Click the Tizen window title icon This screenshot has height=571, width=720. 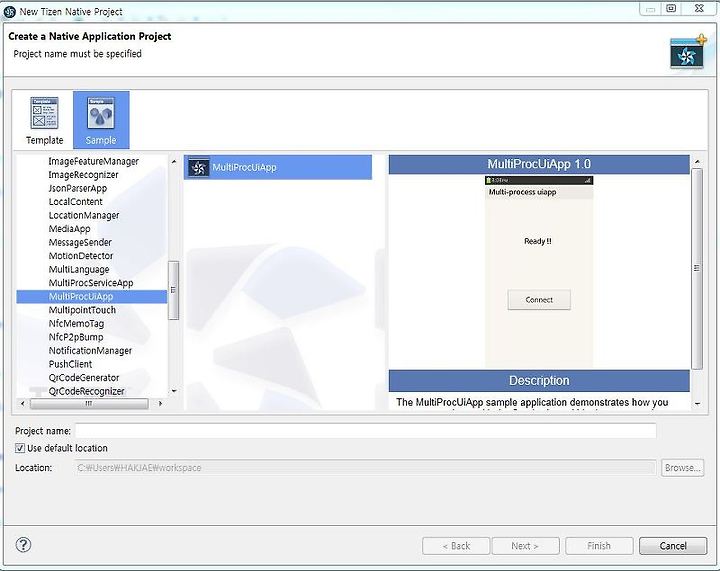[x=9, y=11]
